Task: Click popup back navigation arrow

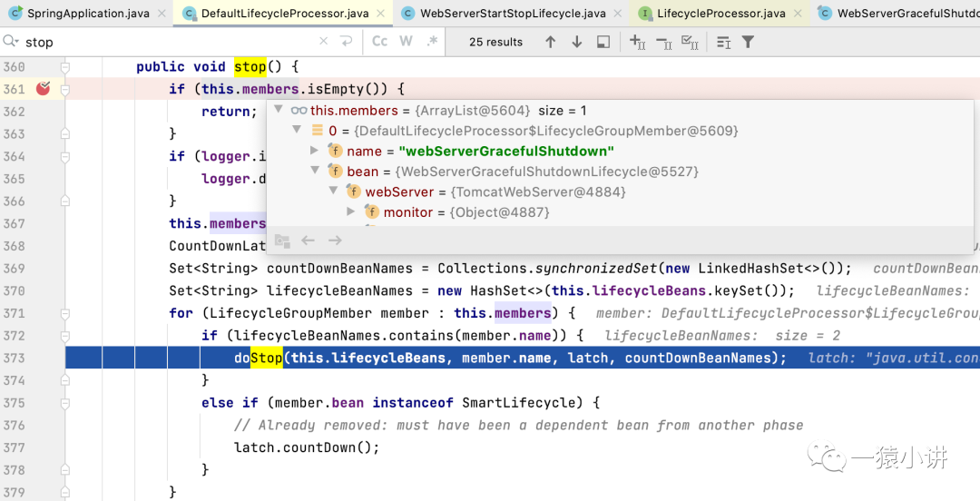Action: tap(309, 241)
